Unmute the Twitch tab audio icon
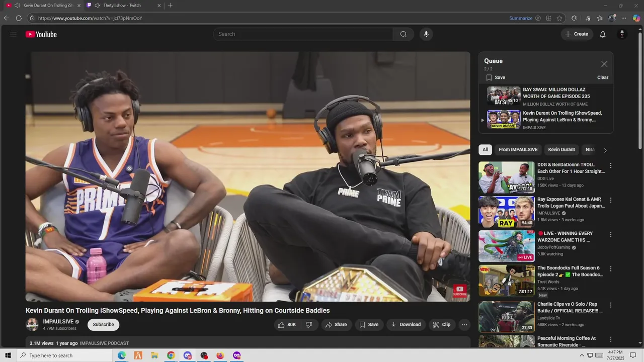Viewport: 644px width, 362px height. coord(97,6)
